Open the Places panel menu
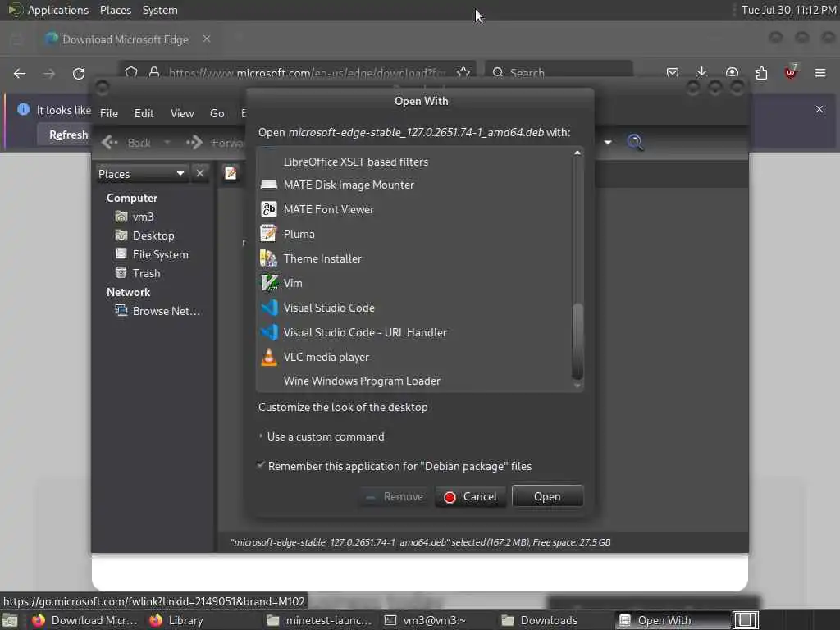840x630 pixels. tap(115, 10)
